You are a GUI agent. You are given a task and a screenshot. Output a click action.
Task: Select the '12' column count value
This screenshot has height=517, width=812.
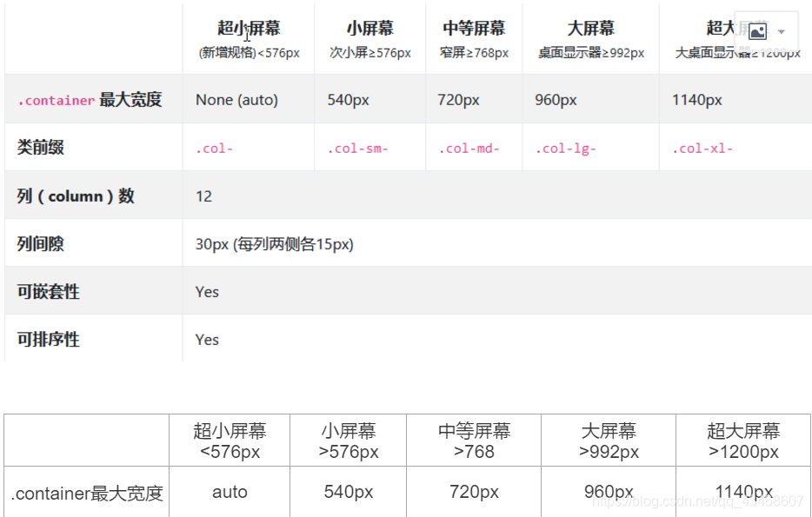click(203, 196)
